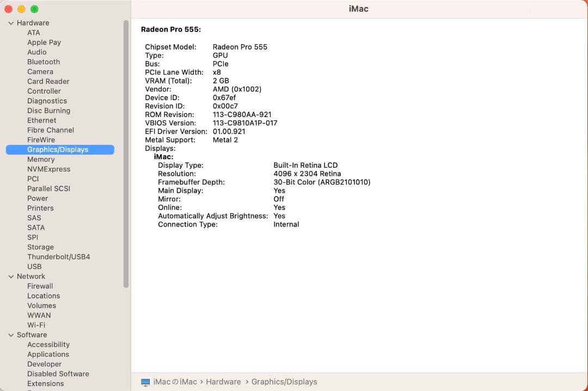The width and height of the screenshot is (588, 391).
Task: Open the Memory hardware information
Action: tap(41, 159)
